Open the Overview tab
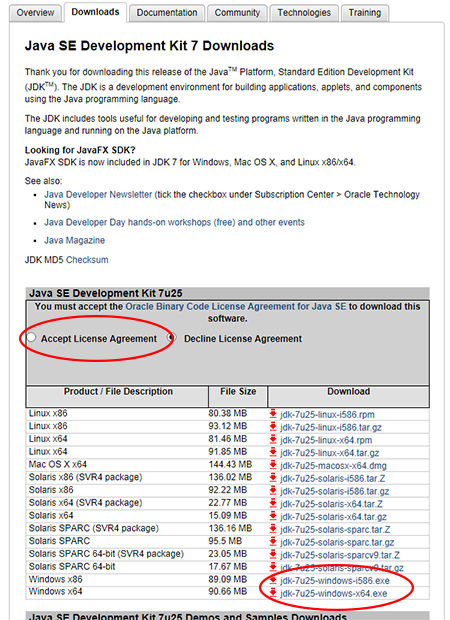Viewport: 450px width, 620px height. click(35, 13)
